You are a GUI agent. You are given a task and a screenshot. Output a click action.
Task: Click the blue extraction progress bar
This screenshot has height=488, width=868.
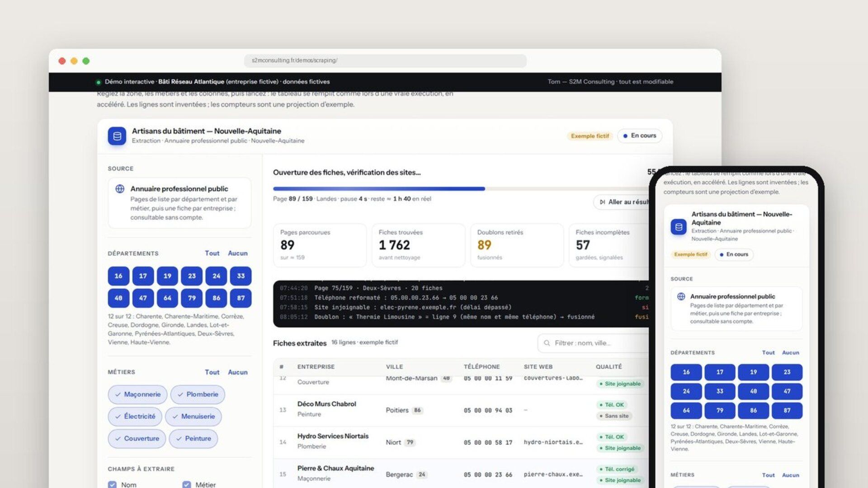(379, 189)
